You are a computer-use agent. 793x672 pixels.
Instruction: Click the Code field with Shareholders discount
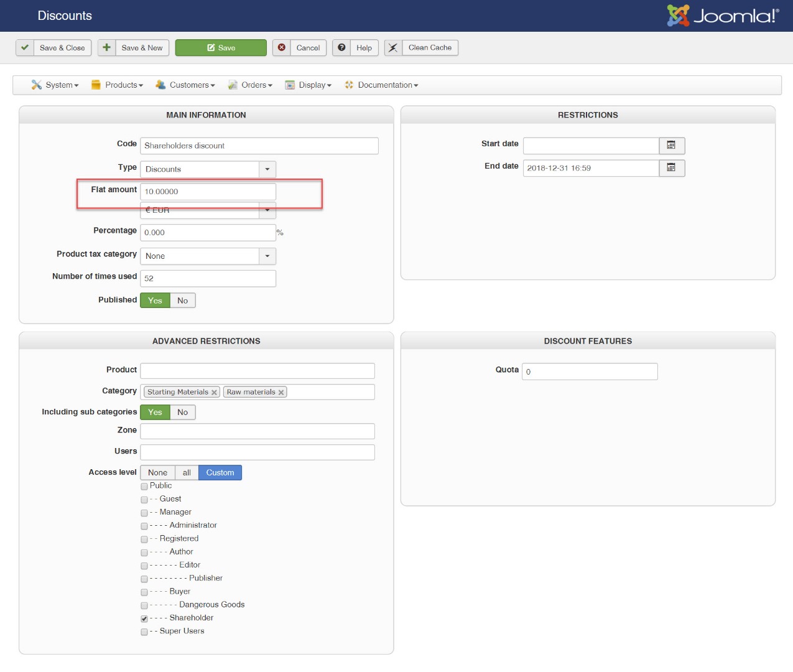[259, 146]
